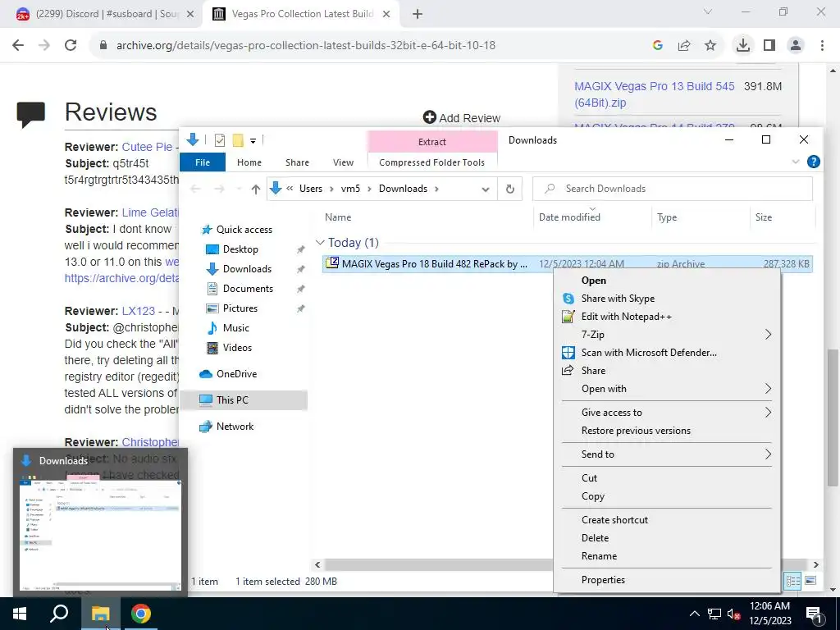Sort by the Type column header
Viewport: 840px width, 630px height.
click(701, 217)
